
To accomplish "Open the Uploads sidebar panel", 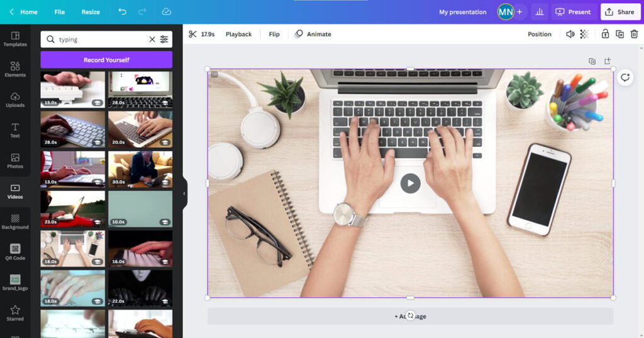I will pyautogui.click(x=15, y=100).
